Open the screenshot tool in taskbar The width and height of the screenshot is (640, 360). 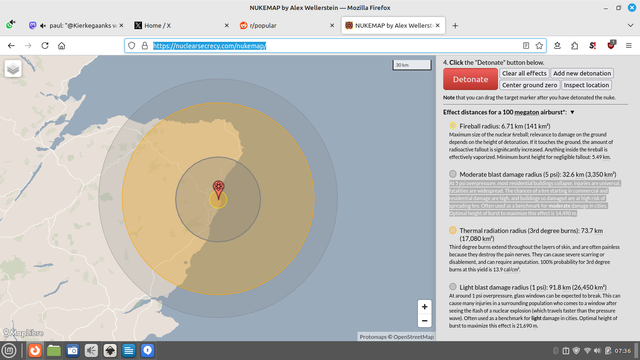coord(73,351)
